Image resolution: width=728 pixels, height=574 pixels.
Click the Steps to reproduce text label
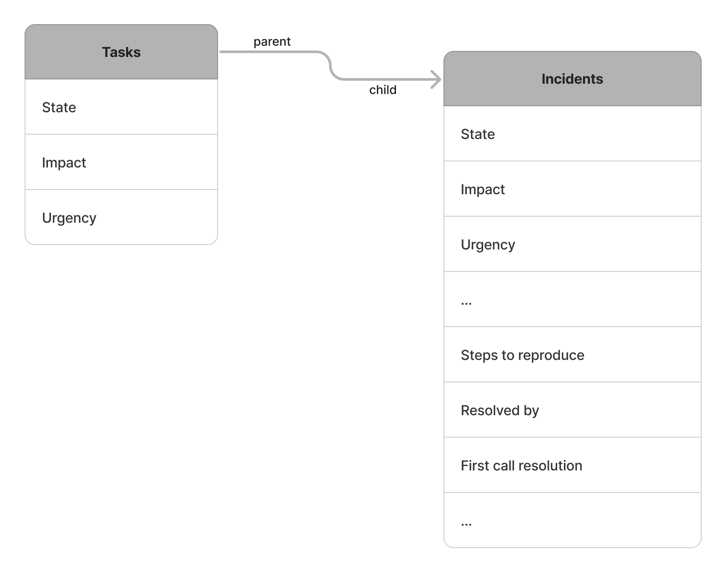coord(522,355)
